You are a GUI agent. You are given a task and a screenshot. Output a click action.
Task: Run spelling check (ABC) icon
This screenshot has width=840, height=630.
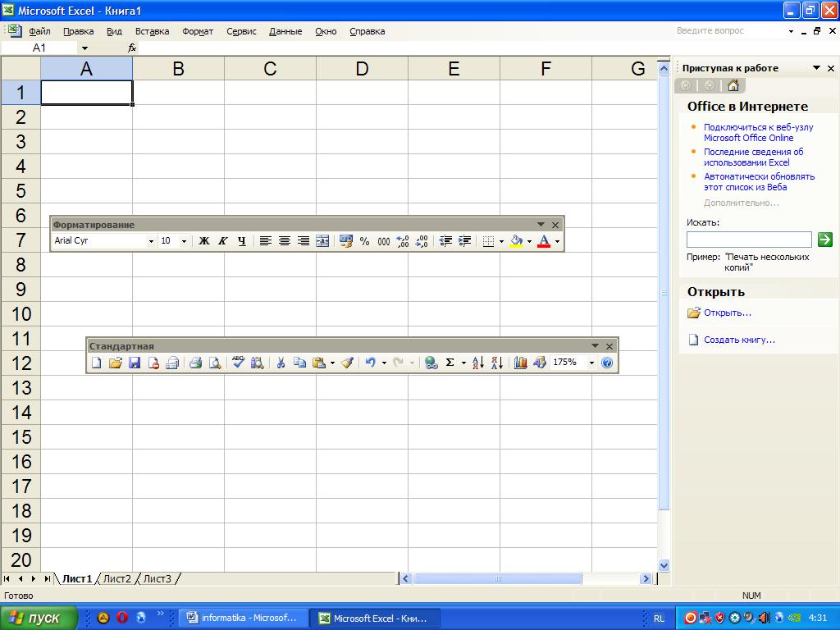click(x=239, y=363)
